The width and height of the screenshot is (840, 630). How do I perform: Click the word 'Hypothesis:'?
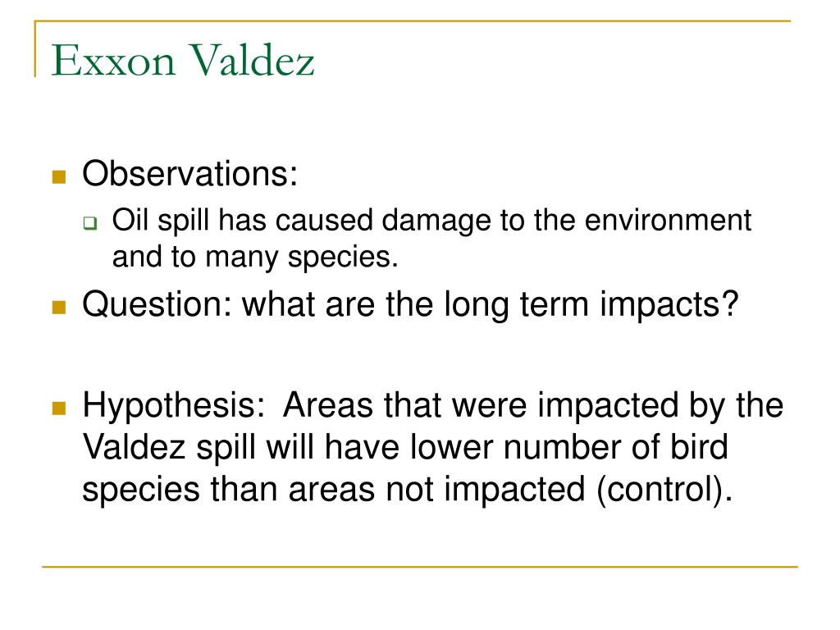point(174,405)
